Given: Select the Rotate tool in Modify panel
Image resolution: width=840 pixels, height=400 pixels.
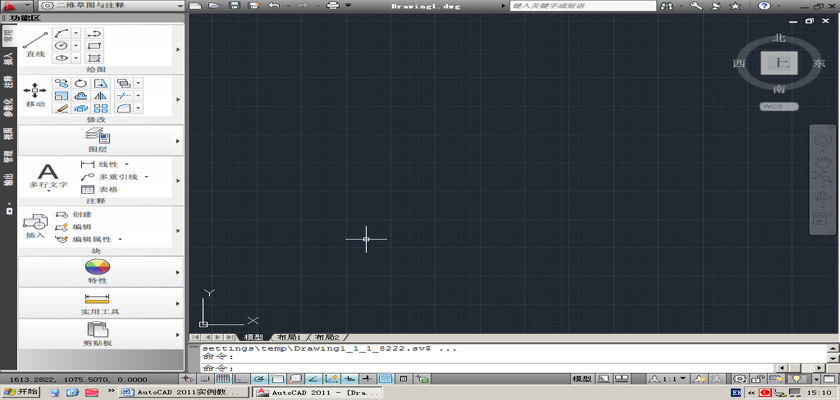Looking at the screenshot, I should (81, 84).
